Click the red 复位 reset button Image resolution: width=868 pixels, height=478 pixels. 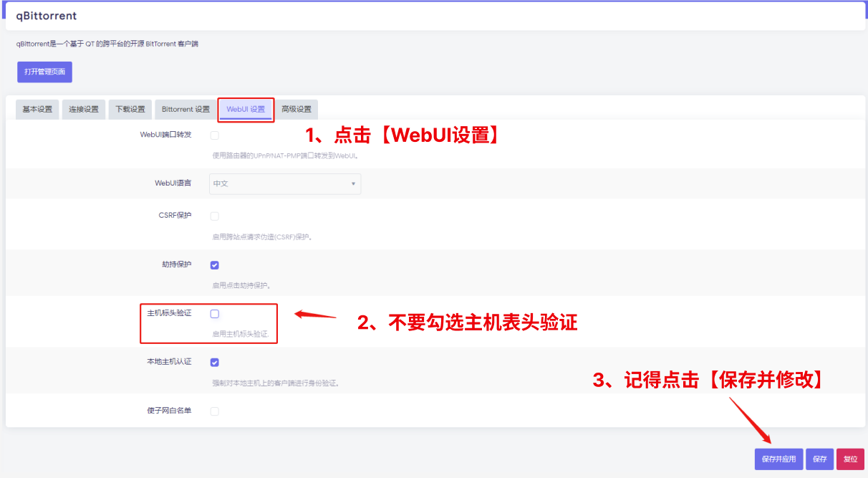click(850, 459)
